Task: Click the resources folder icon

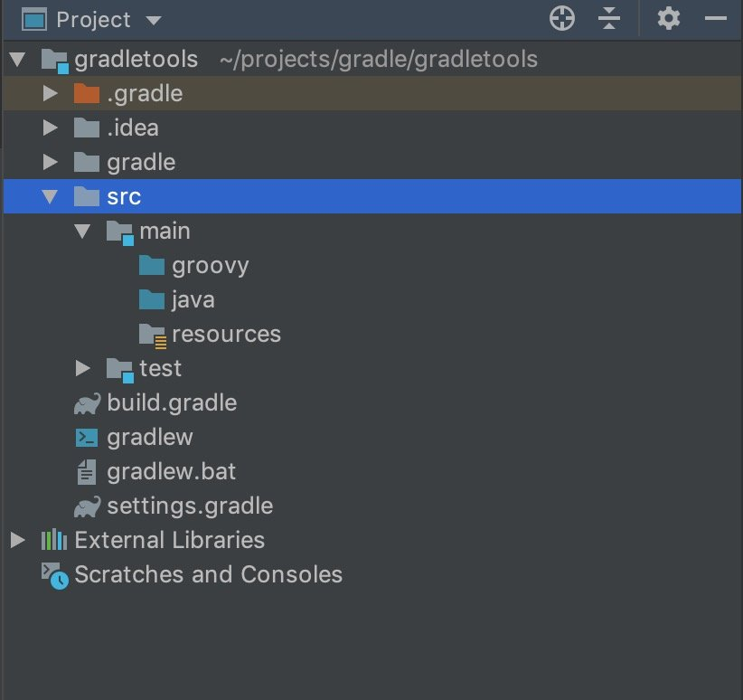Action: tap(153, 336)
